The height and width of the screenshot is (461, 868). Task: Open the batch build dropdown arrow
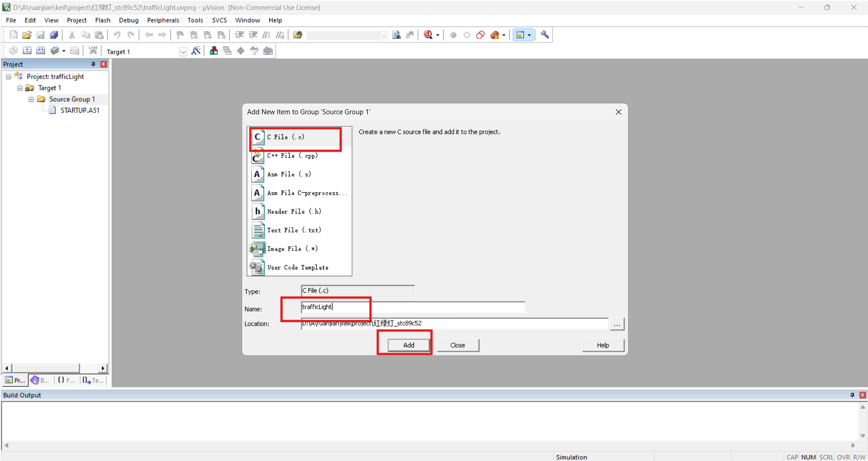[x=64, y=51]
